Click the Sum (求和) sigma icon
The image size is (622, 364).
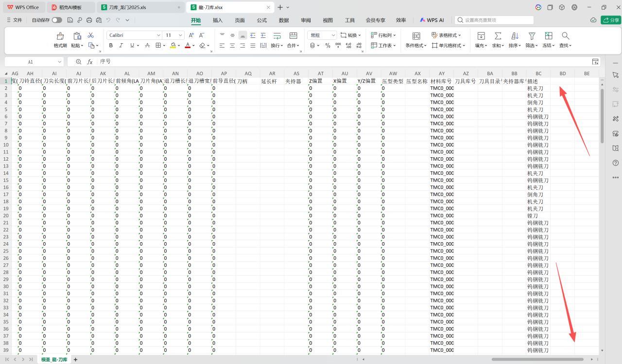(x=498, y=36)
